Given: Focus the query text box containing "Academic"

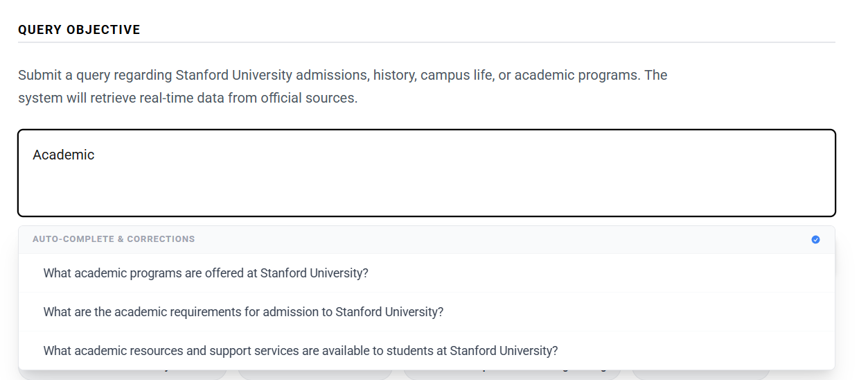Looking at the screenshot, I should [427, 173].
